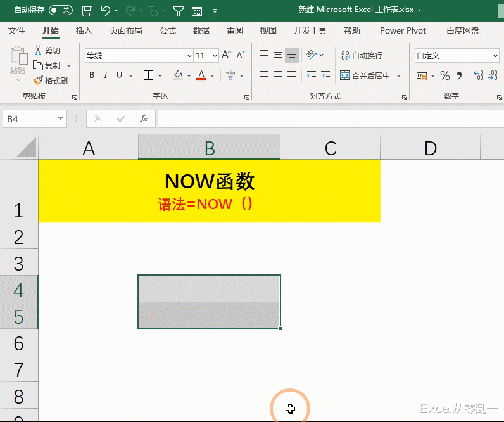Toggle Bold formatting

(x=92, y=75)
